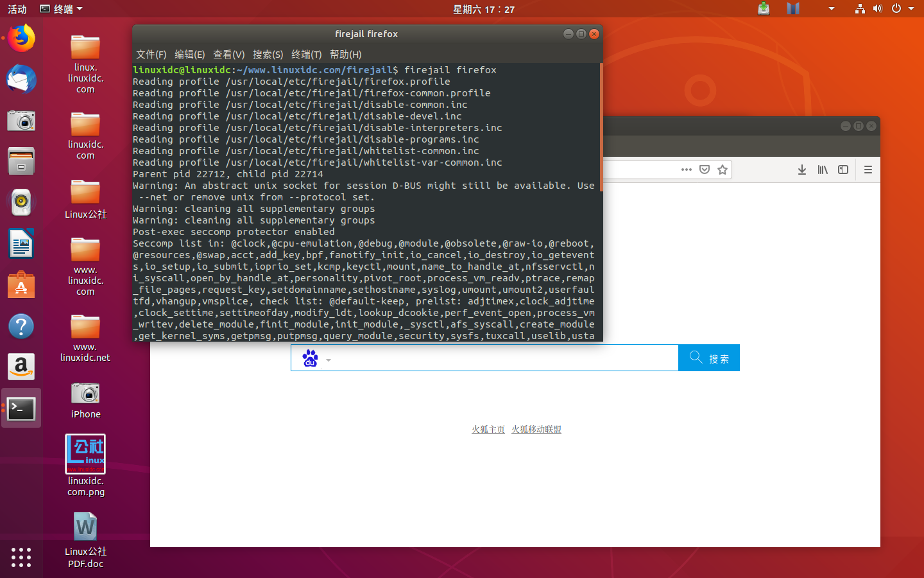Close the firejail firefox terminal window
This screenshot has width=924, height=578.
594,34
